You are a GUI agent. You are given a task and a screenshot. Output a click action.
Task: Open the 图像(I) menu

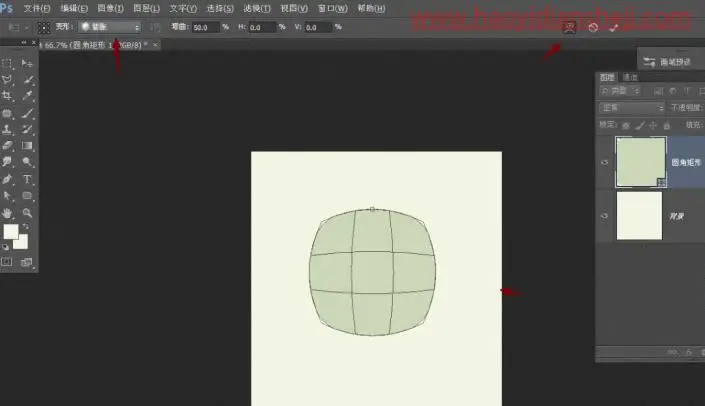[x=110, y=9]
